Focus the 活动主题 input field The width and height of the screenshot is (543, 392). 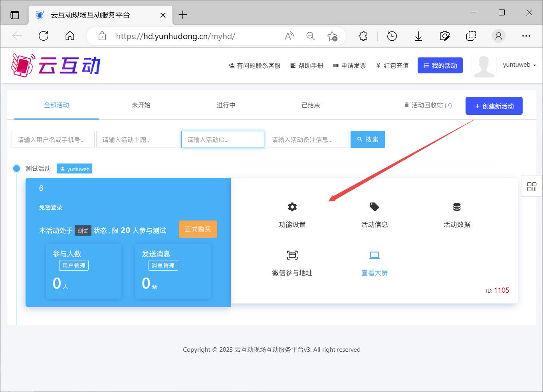[138, 140]
